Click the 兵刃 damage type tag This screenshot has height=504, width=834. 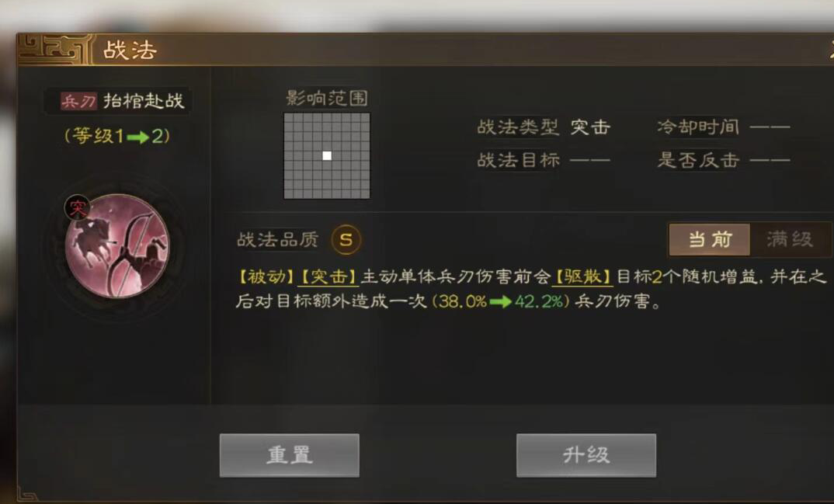[x=78, y=101]
